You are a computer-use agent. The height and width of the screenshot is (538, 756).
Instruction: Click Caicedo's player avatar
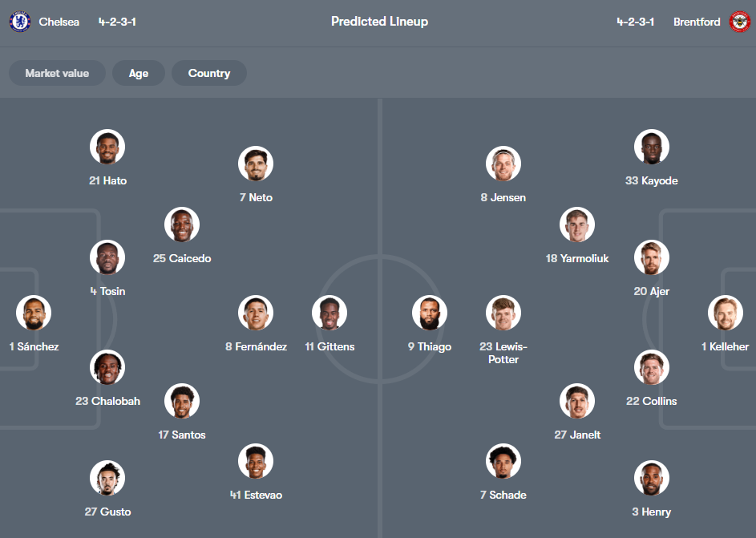click(182, 225)
